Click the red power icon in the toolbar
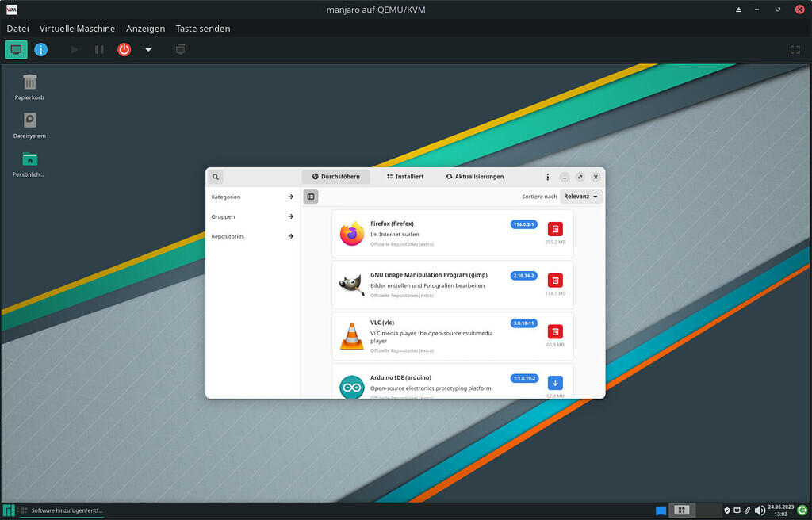The height and width of the screenshot is (520, 812). (x=124, y=49)
